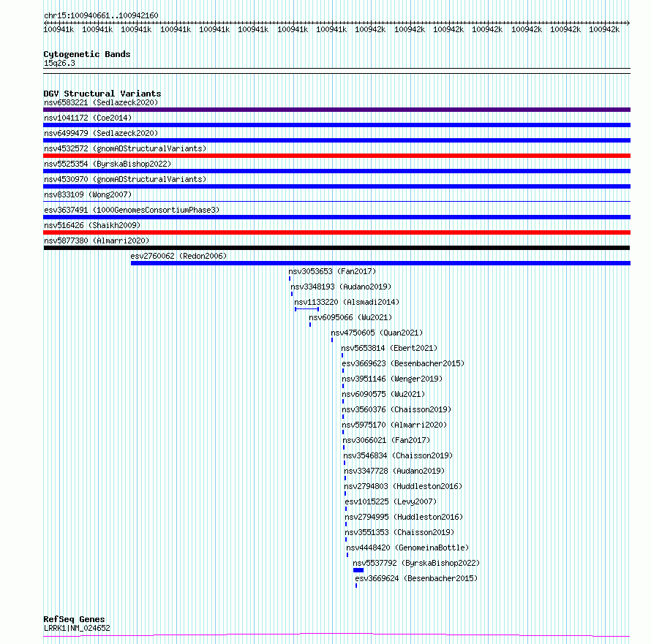Open variant nsv3951146 (Wenger2019)
The width and height of the screenshot is (651, 644).
tap(392, 379)
